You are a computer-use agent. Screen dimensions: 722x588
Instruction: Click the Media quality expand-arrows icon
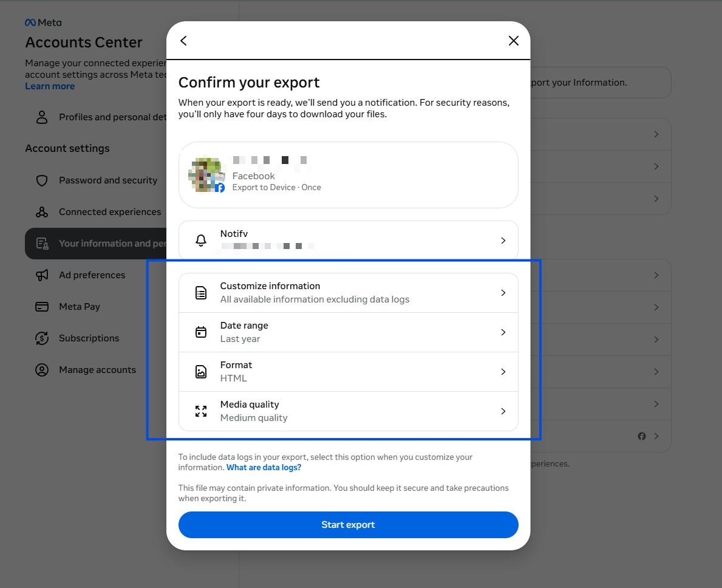tap(201, 411)
